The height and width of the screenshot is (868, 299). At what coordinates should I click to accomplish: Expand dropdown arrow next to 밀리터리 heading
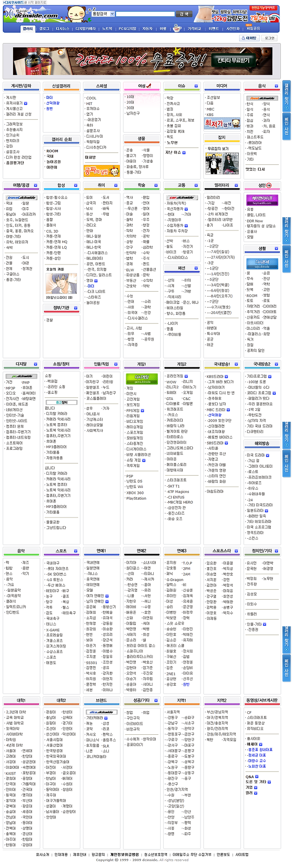[236, 186]
